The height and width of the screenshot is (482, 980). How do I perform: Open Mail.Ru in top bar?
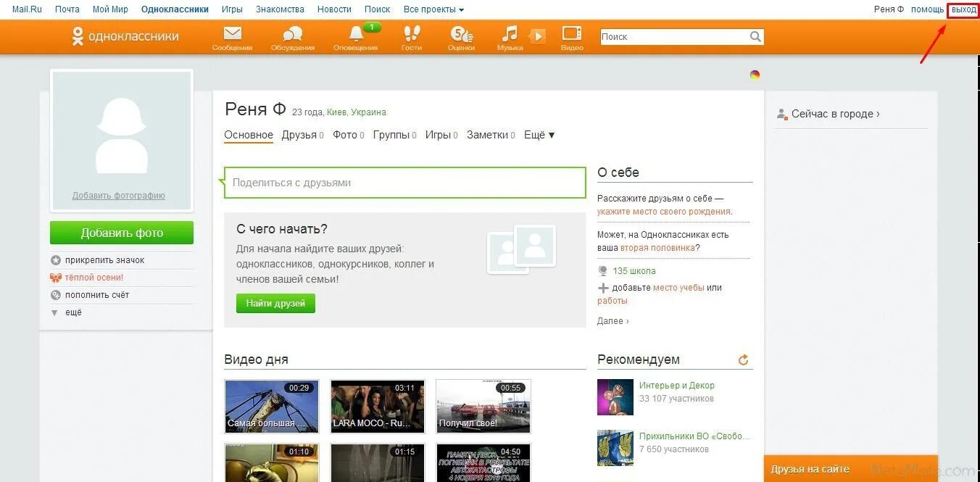pyautogui.click(x=27, y=9)
